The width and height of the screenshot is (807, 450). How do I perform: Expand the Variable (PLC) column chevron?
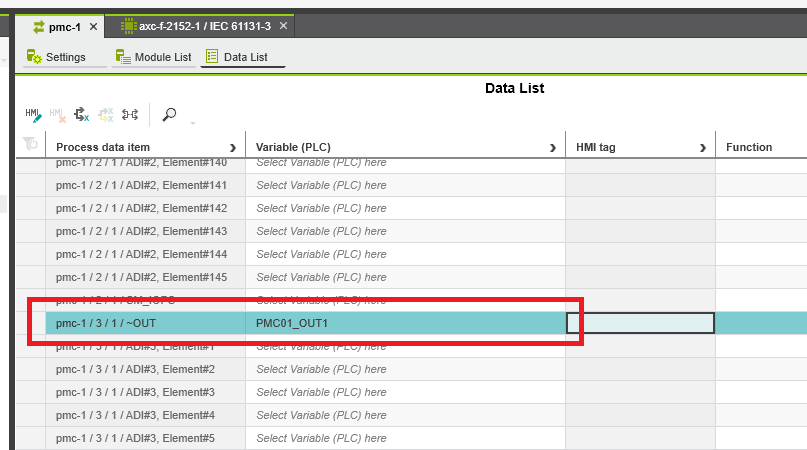553,148
